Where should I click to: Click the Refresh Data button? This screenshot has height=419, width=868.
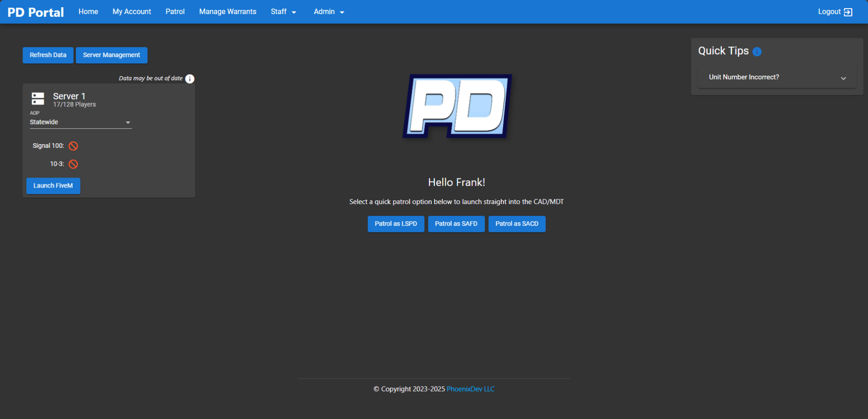pos(48,55)
